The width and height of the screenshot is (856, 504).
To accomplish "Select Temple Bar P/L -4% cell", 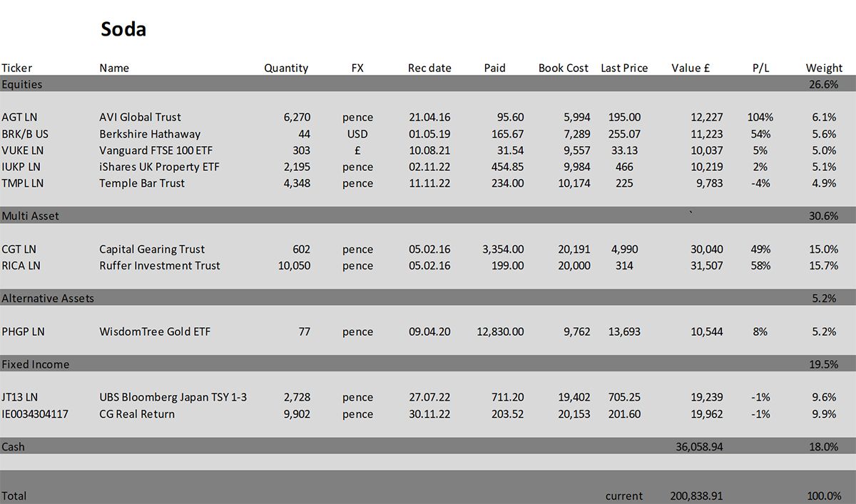I will [x=760, y=183].
